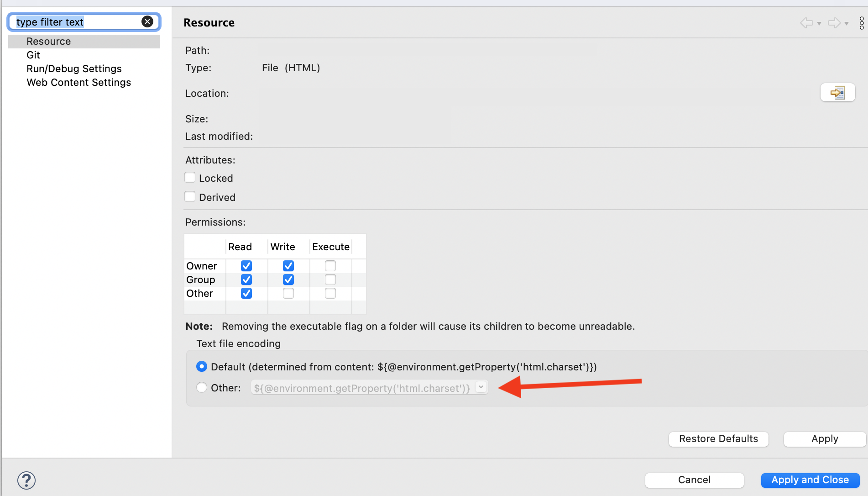The height and width of the screenshot is (496, 868).
Task: Enable Owner Execute permission
Action: pos(330,266)
